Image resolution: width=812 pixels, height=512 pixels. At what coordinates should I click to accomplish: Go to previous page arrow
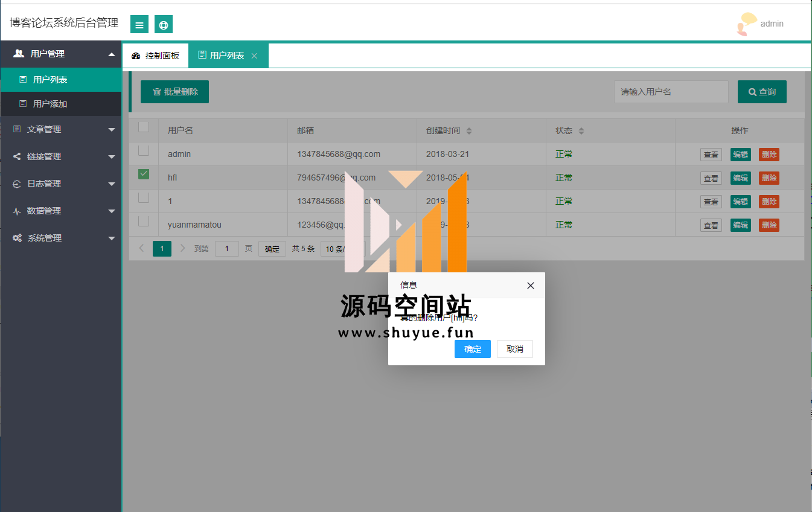[x=141, y=248]
